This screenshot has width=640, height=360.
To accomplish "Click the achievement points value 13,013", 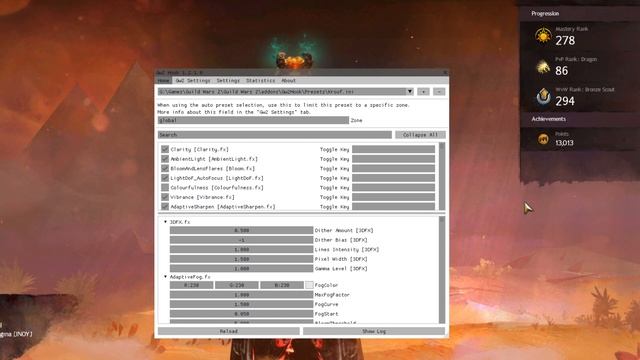I will [564, 142].
